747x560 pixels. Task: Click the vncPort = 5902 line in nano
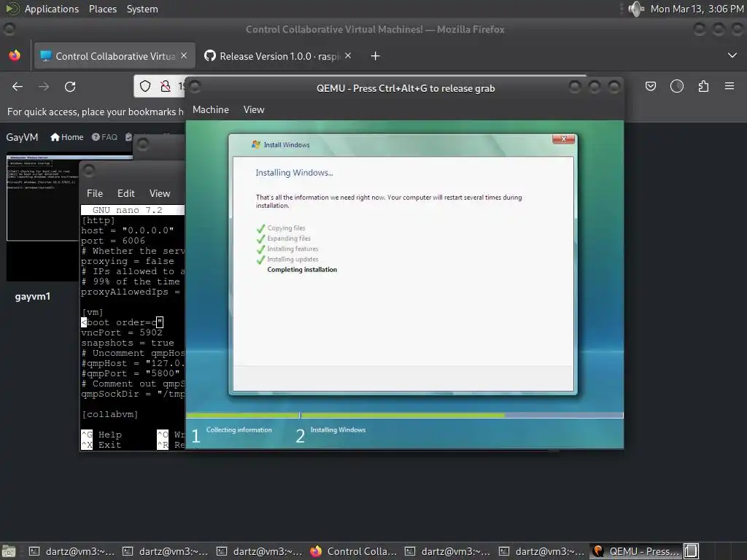(x=122, y=332)
